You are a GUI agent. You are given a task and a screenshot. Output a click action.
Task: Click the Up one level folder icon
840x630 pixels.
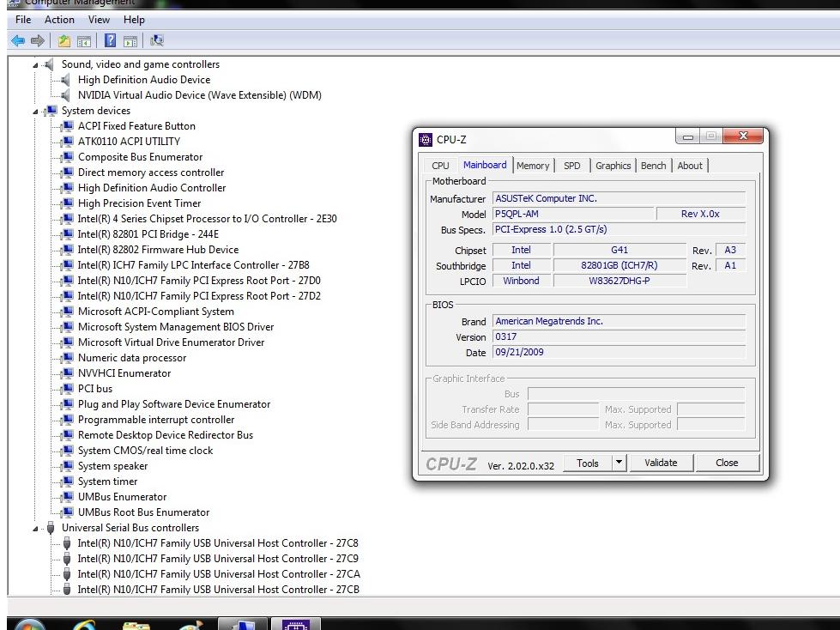coord(64,40)
